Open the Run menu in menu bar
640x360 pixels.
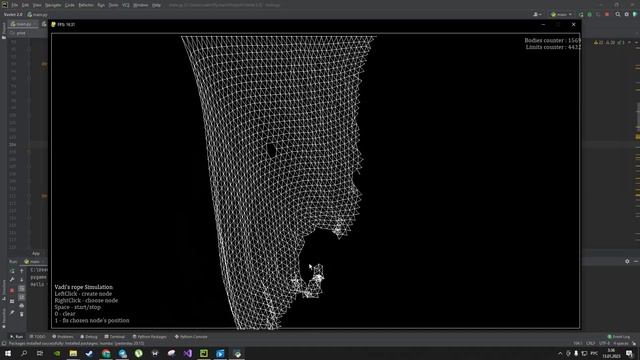tap(101, 5)
